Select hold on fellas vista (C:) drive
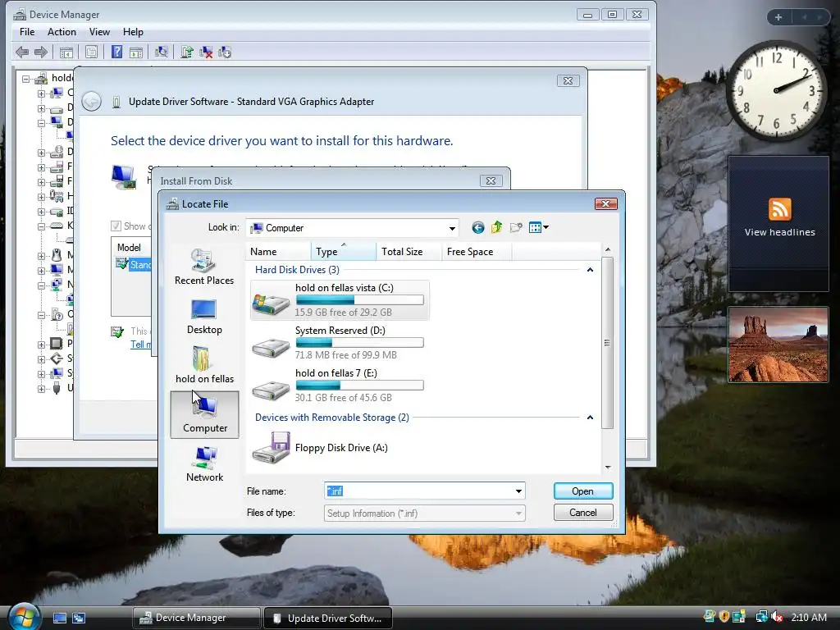 340,300
